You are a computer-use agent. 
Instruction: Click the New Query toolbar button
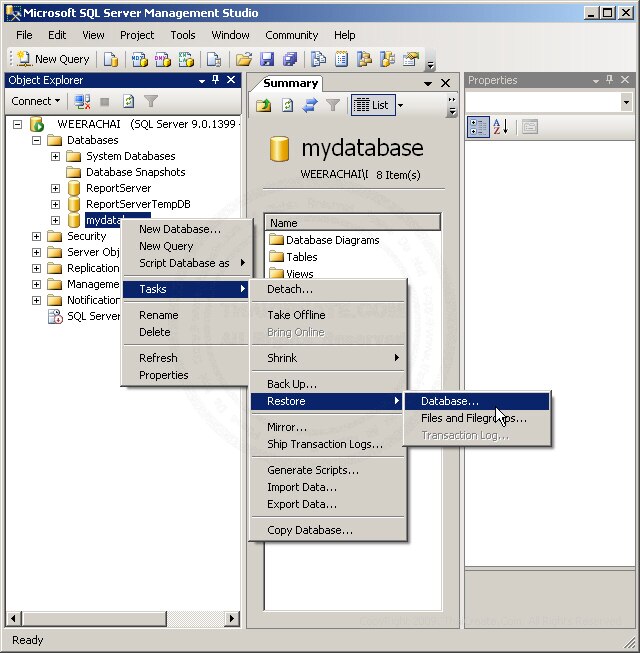tap(53, 59)
